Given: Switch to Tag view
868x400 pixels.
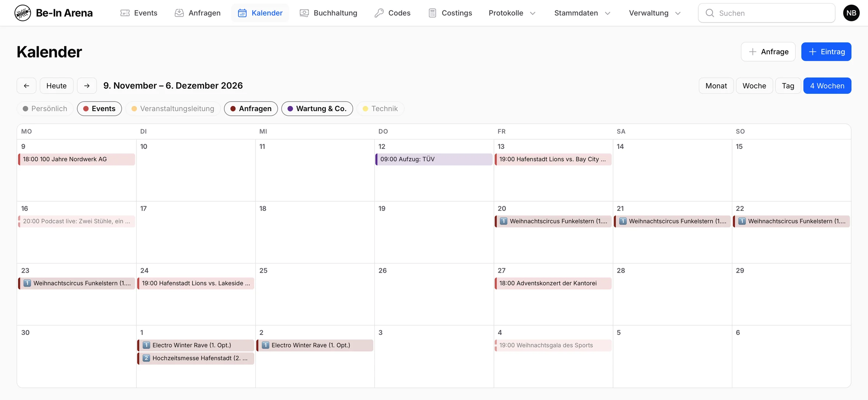Looking at the screenshot, I should [x=788, y=86].
